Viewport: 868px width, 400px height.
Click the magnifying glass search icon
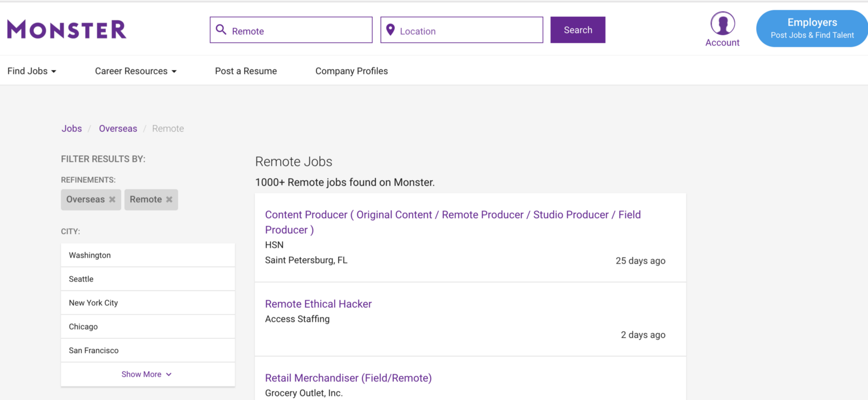(x=221, y=30)
